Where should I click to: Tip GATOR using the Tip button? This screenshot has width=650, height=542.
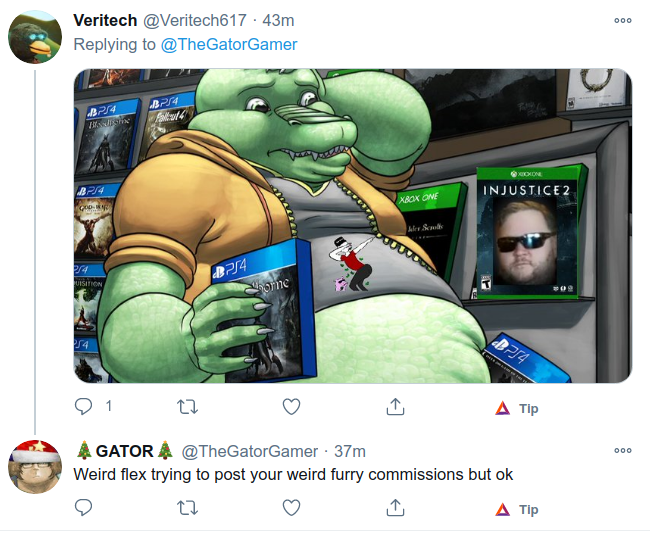[x=517, y=510]
